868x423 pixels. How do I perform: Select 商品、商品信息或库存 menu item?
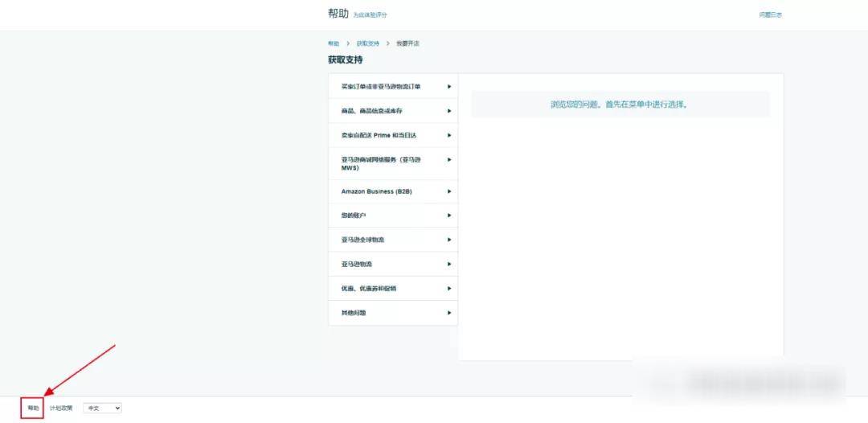[393, 111]
